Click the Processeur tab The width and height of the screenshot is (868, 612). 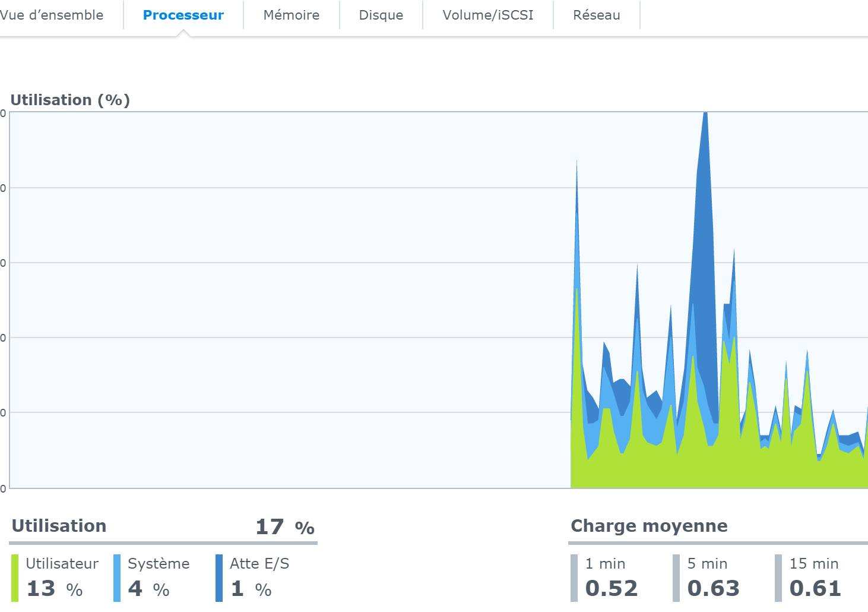[x=183, y=15]
